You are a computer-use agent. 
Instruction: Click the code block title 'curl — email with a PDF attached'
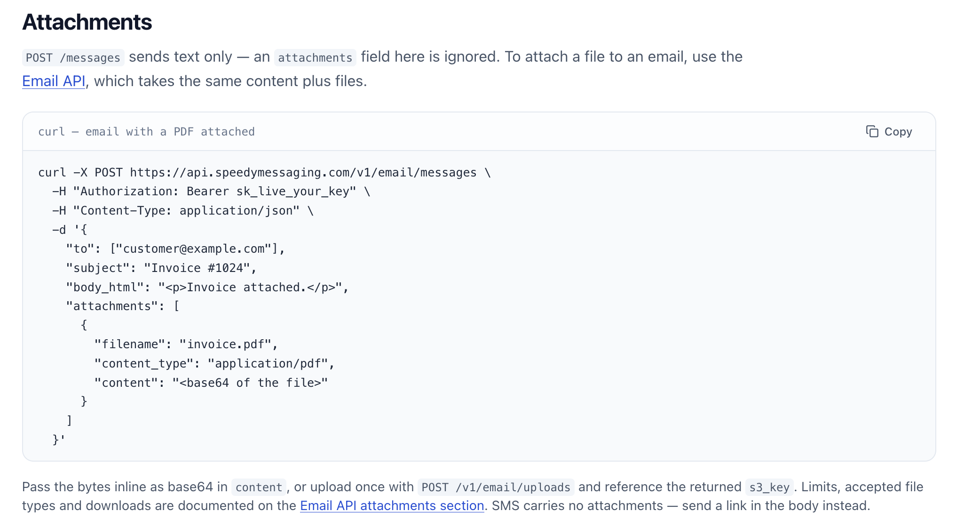[x=146, y=132]
